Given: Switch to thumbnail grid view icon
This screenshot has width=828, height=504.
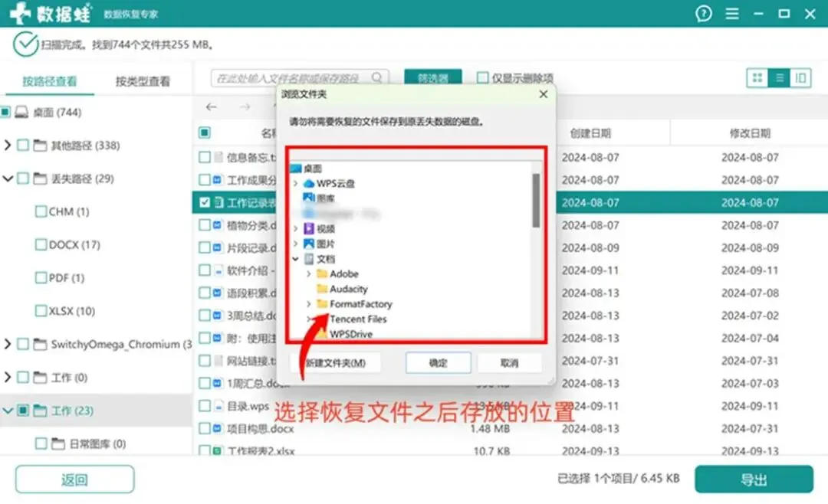Looking at the screenshot, I should [757, 78].
